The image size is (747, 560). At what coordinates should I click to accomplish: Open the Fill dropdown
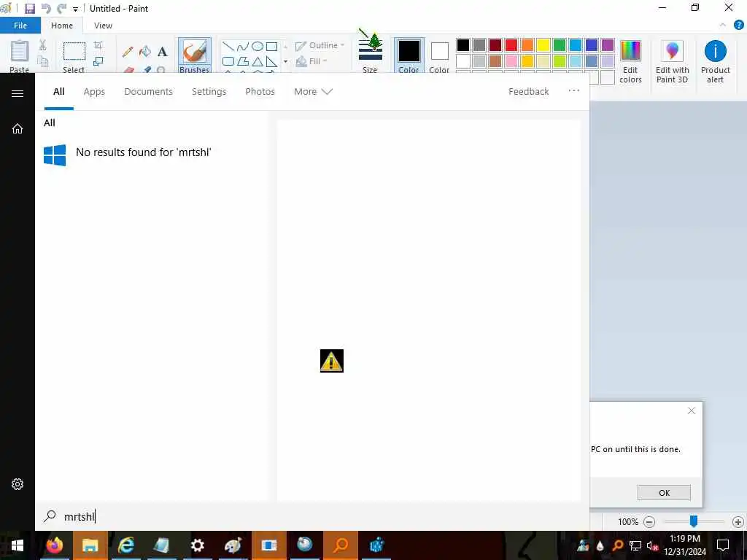(x=312, y=61)
